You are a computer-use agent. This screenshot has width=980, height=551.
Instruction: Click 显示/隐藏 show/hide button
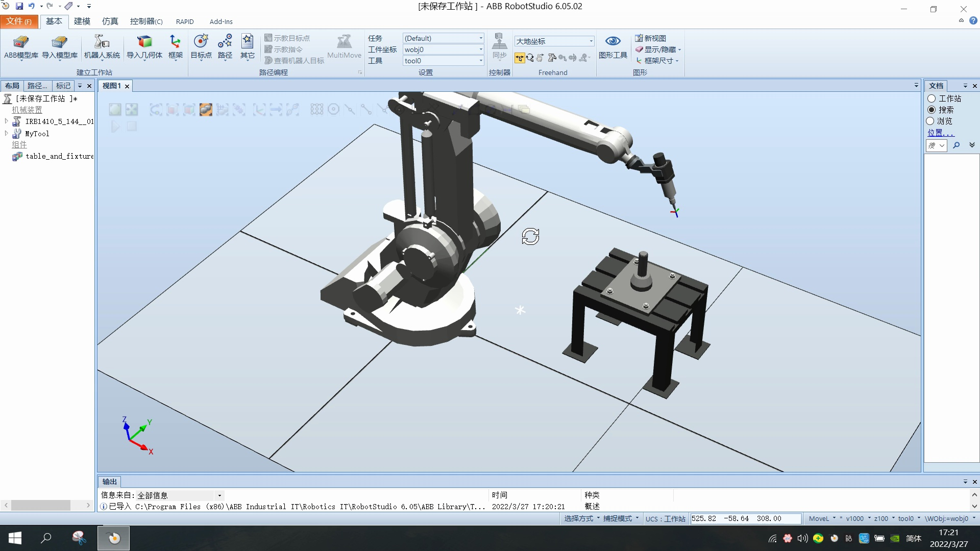(659, 49)
